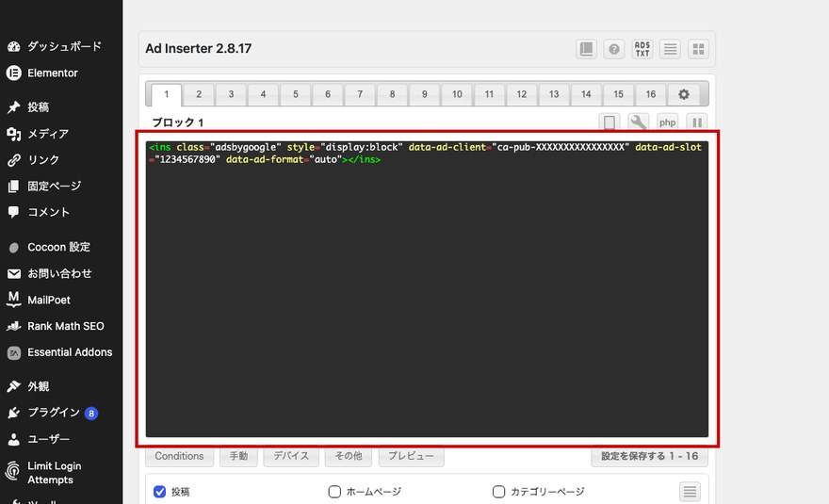Switch to block tab 2
Image resolution: width=829 pixels, height=504 pixels.
tap(199, 94)
